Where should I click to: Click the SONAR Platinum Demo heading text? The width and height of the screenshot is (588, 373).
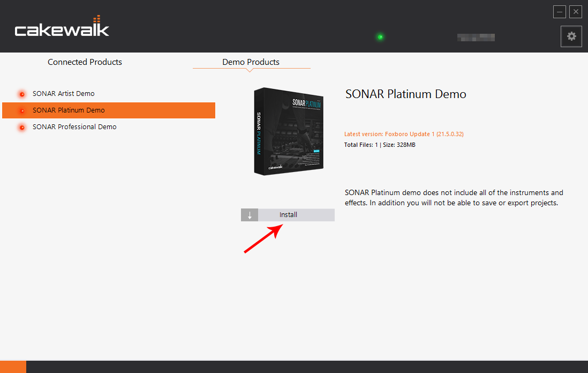pyautogui.click(x=405, y=94)
